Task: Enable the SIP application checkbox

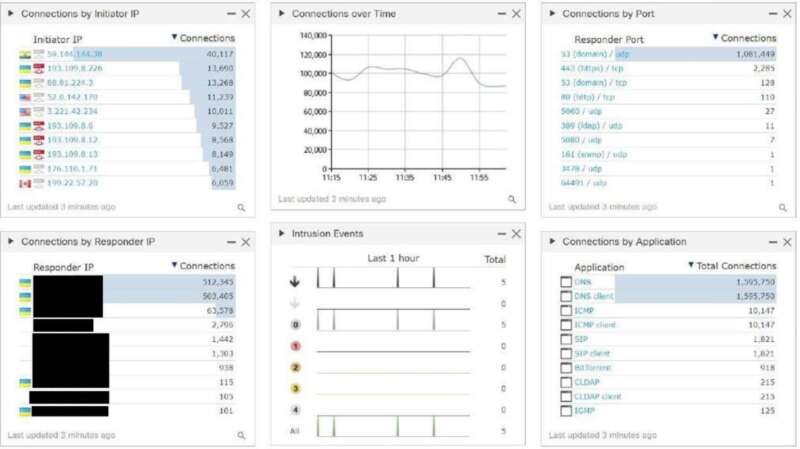Action: [566, 339]
